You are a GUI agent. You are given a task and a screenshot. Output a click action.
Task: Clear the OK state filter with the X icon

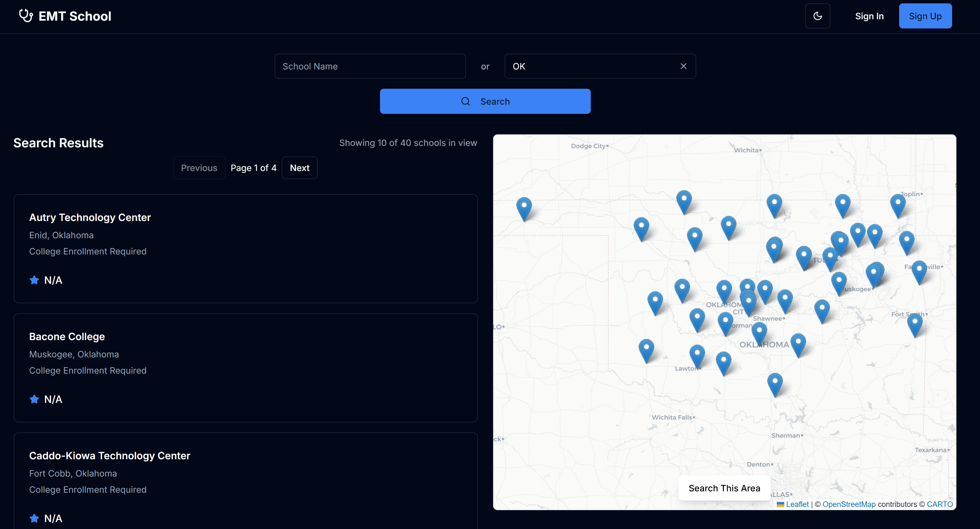pos(683,66)
